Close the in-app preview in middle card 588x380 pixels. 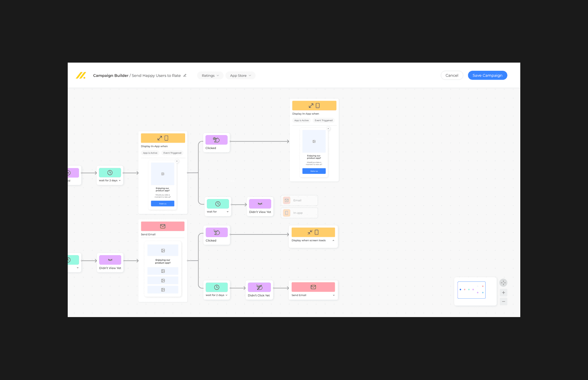(x=177, y=161)
